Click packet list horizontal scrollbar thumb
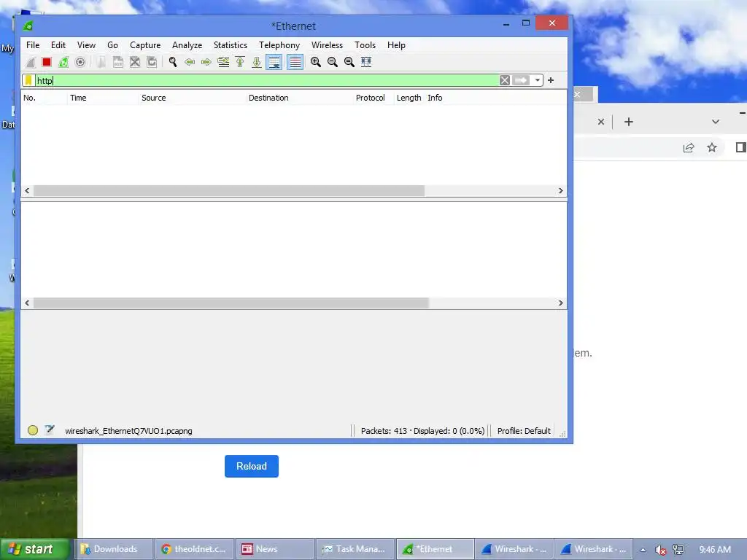Image resolution: width=747 pixels, height=560 pixels. coord(228,191)
